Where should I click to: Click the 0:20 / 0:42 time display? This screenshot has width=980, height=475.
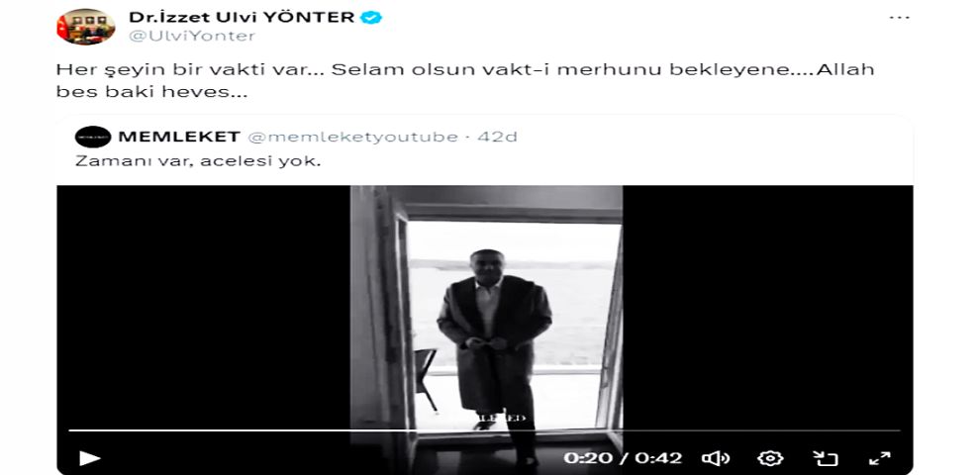click(x=623, y=458)
